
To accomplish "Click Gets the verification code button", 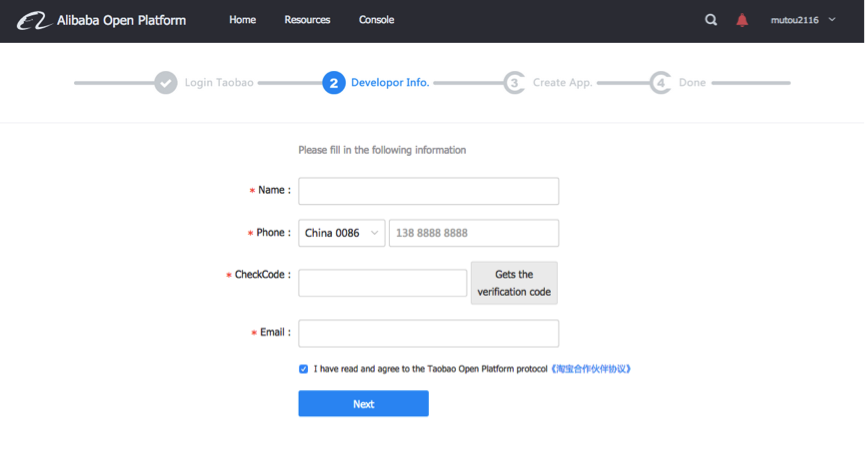I will pos(514,283).
